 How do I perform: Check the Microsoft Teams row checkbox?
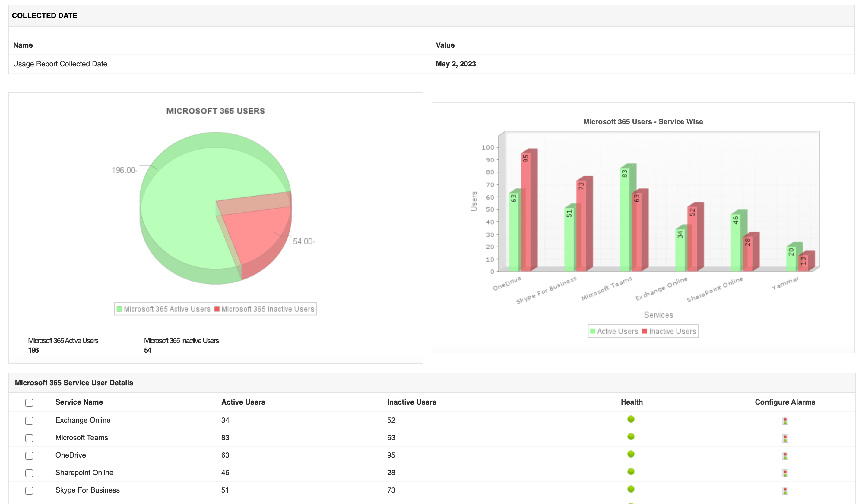[30, 438]
